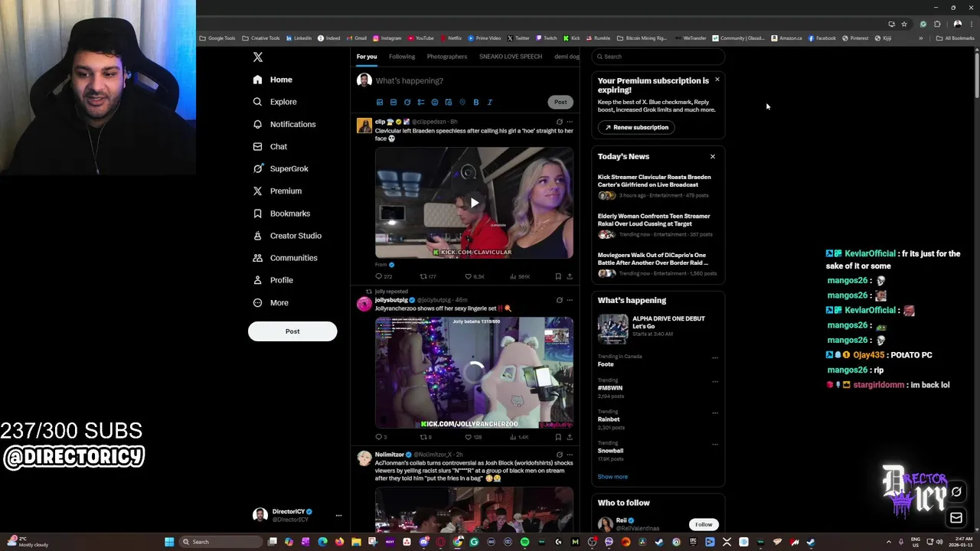Switch to the Following tab

402,57
